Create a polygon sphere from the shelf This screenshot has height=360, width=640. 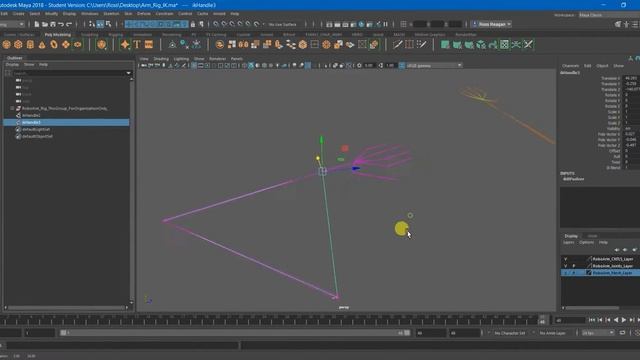[x=7, y=44]
